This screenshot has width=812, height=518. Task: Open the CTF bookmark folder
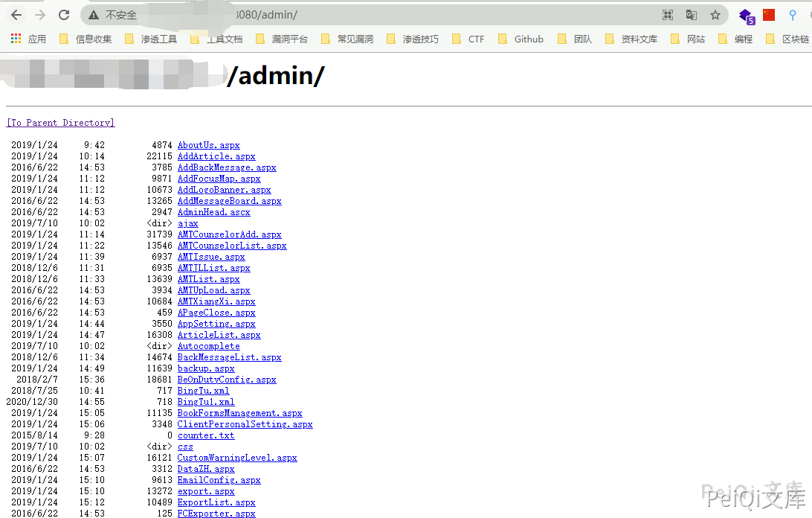(468, 39)
